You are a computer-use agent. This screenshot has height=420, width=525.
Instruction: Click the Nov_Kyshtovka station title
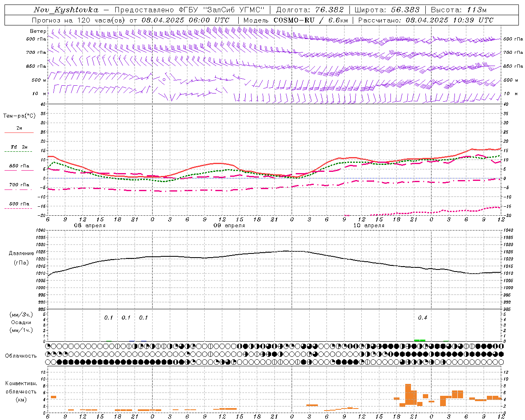tap(66, 10)
